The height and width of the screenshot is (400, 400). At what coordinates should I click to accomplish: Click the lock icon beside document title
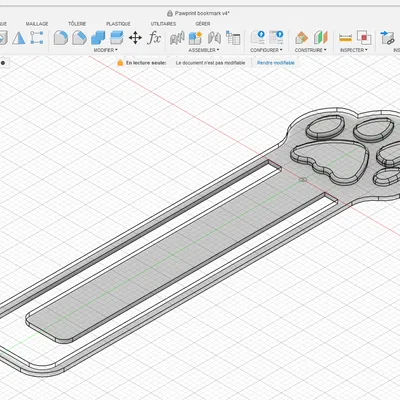point(170,13)
